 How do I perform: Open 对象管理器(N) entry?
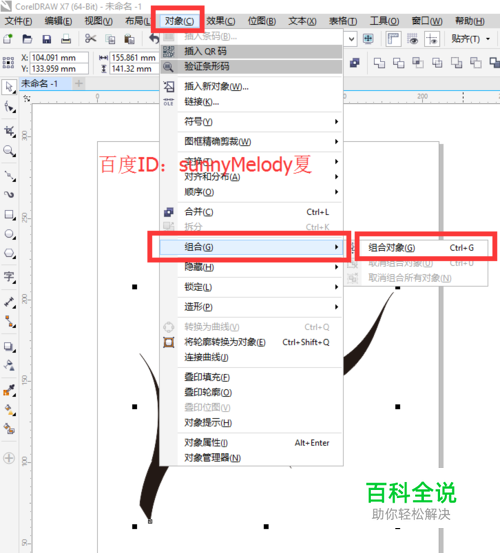pos(252,458)
